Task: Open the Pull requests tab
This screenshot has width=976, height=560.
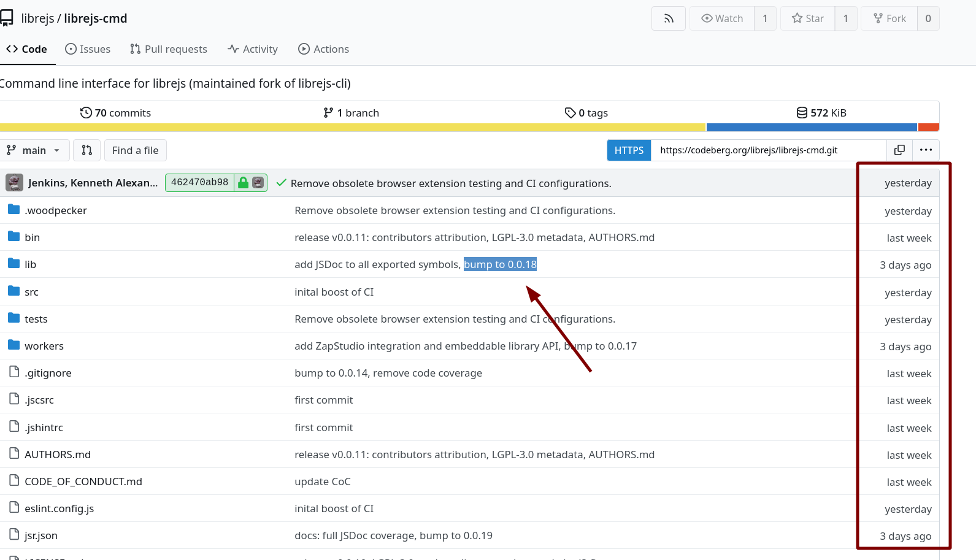Action: point(169,49)
